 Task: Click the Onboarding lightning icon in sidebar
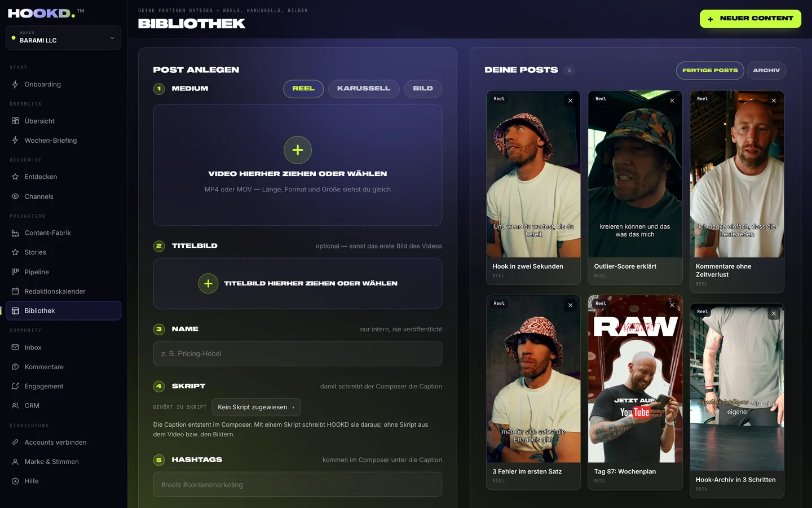click(x=15, y=85)
